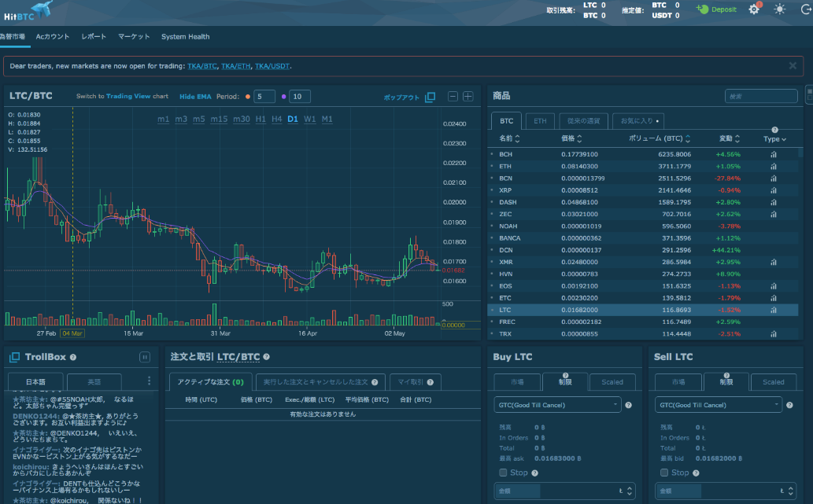The height and width of the screenshot is (504, 813).
Task: Click the help icon above Type
Action: 774,130
